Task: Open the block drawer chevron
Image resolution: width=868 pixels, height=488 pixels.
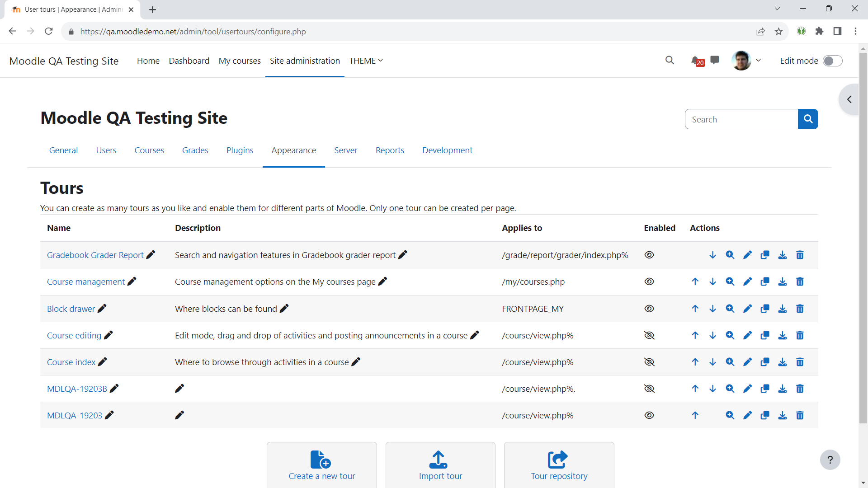Action: [849, 99]
